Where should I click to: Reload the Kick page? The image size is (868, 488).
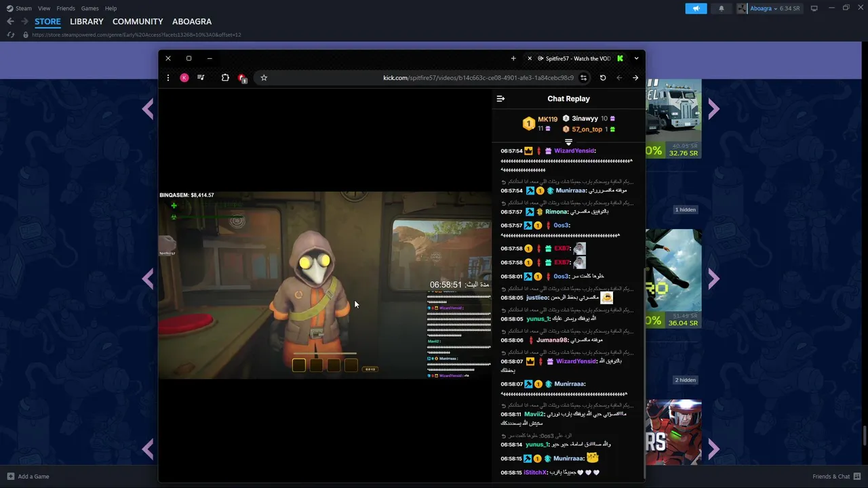point(603,78)
